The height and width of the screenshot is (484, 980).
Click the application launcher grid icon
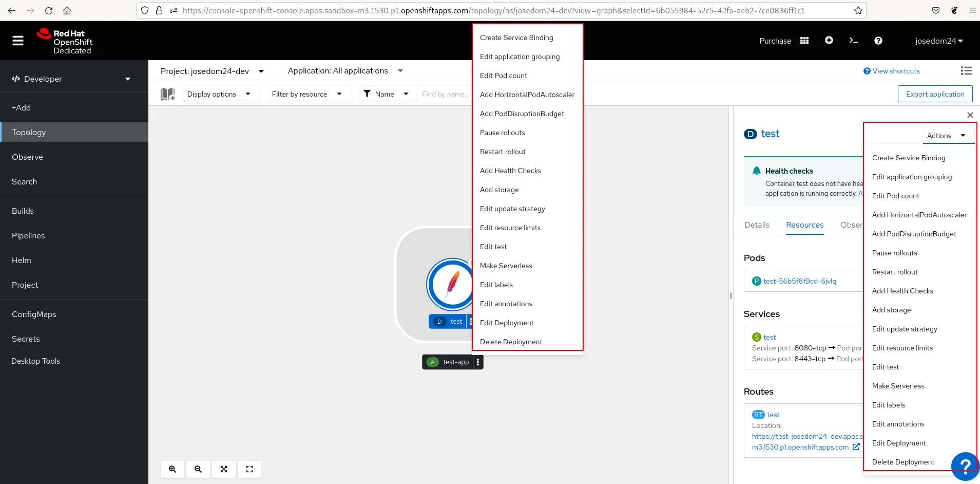click(x=804, y=41)
